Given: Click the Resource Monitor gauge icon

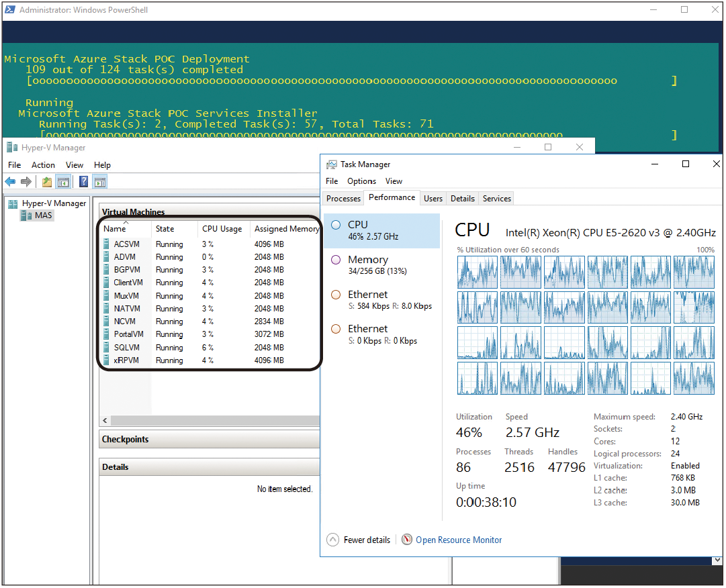Looking at the screenshot, I should tap(407, 540).
